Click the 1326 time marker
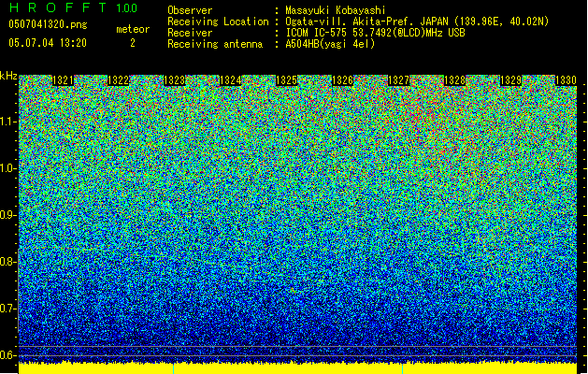The image size is (588, 374). [x=343, y=80]
